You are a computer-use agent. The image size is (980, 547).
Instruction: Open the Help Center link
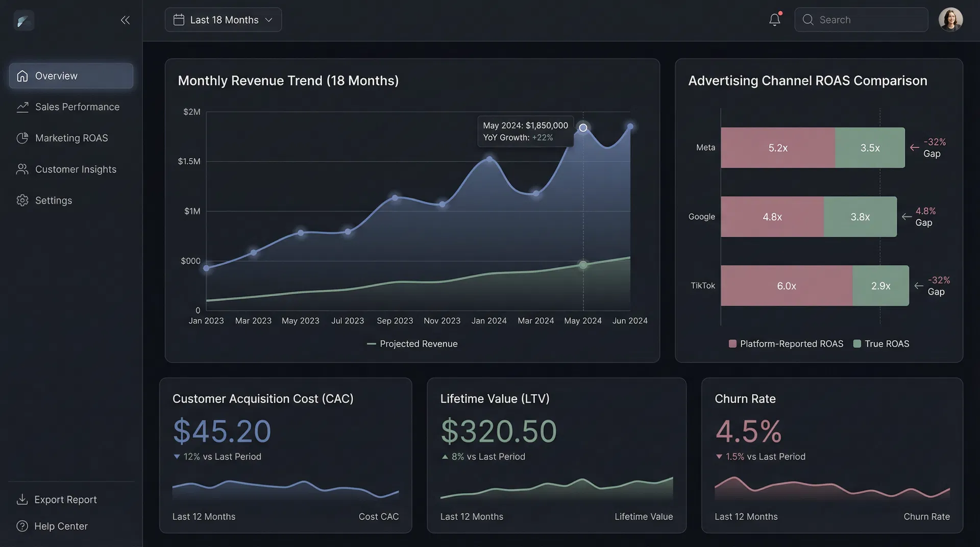click(x=61, y=526)
